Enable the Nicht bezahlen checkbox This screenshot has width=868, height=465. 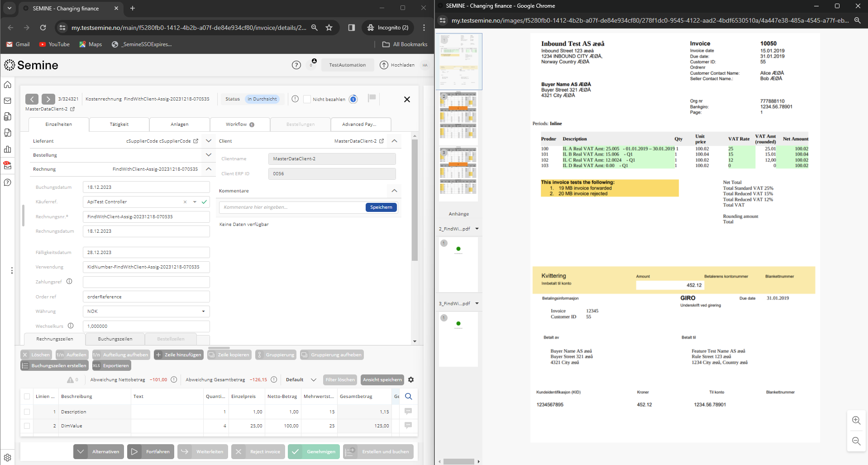coord(307,99)
